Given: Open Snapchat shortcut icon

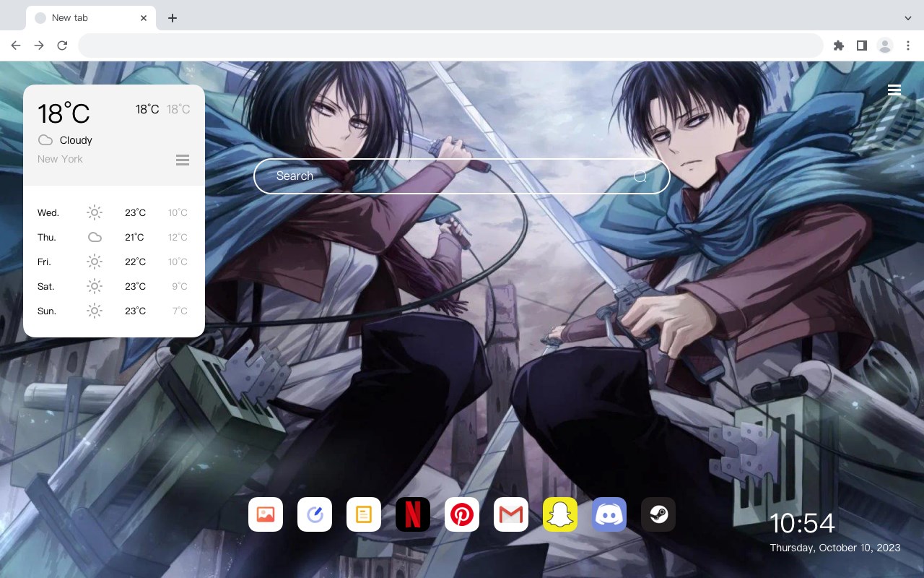Looking at the screenshot, I should tap(560, 514).
